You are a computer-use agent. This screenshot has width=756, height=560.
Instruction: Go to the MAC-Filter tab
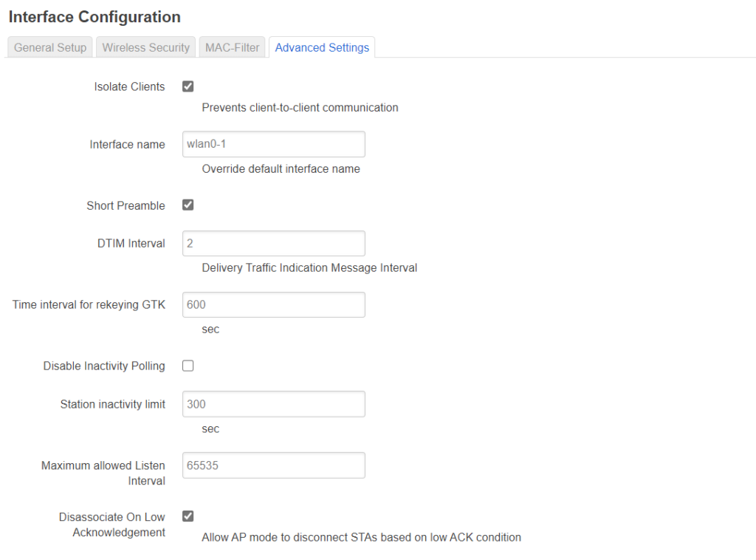[x=232, y=47]
